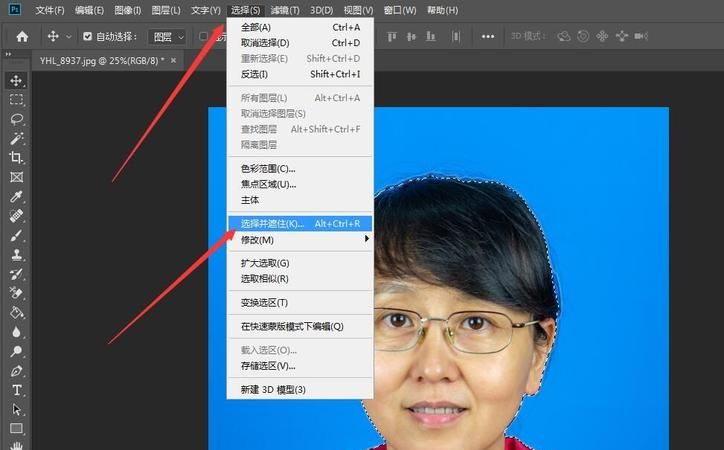
Task: Choose 扩大选取(G) menu item
Action: [300, 263]
